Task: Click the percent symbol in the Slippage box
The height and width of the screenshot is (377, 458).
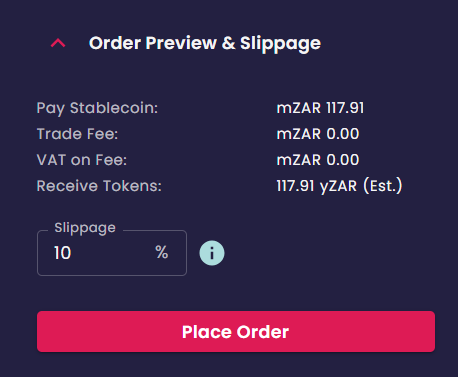Action: (x=162, y=252)
